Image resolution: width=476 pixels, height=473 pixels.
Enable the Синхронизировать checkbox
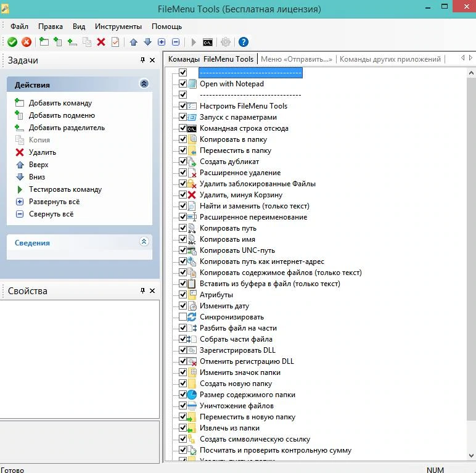[x=183, y=317]
